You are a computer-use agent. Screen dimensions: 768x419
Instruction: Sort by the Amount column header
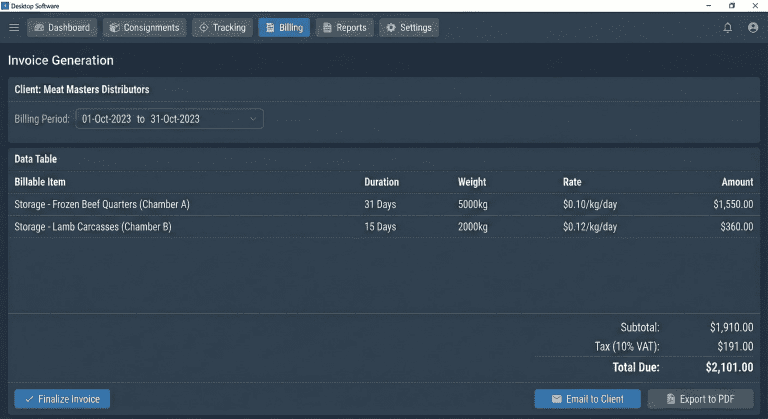coord(737,182)
